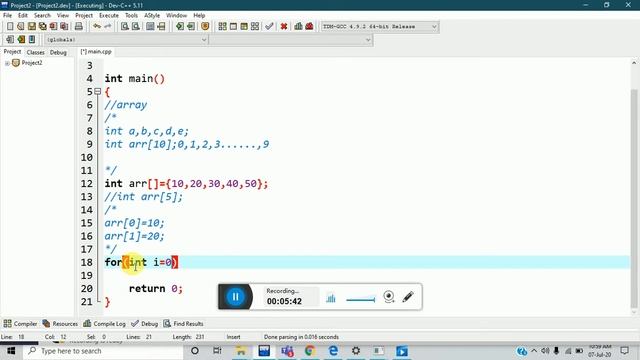This screenshot has height=360, width=640.
Task: Open the File menu
Action: coord(7,16)
